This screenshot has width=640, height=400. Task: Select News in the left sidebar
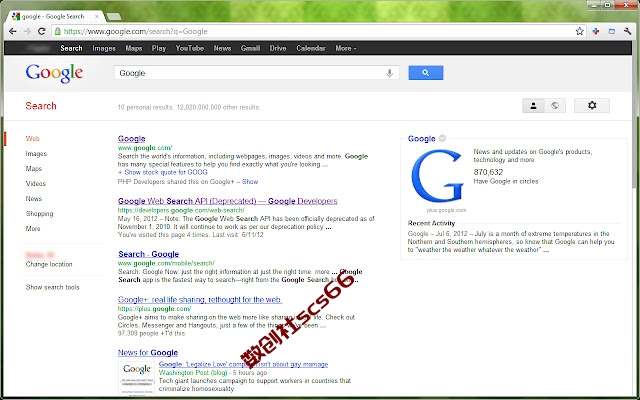pyautogui.click(x=33, y=199)
